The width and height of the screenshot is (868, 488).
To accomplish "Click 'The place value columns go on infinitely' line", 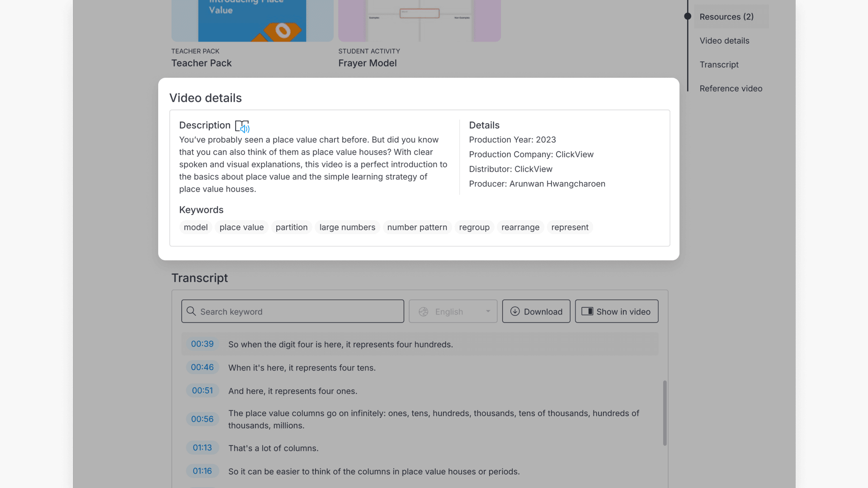I will 434,419.
